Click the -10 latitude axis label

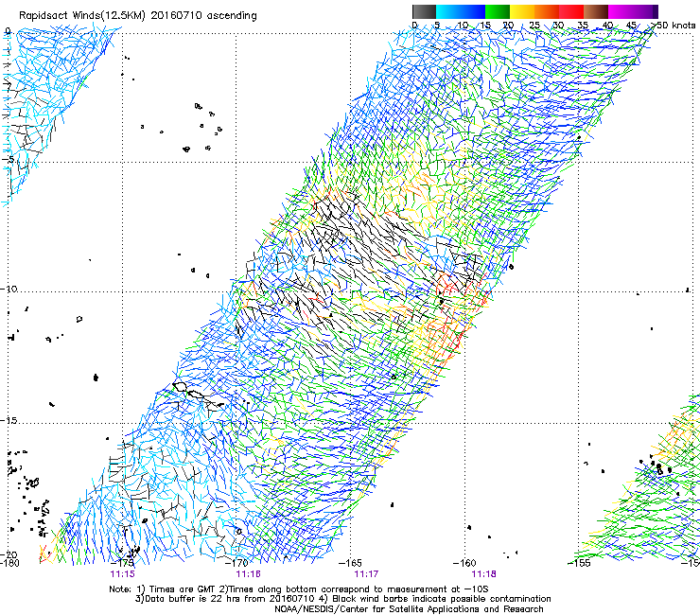point(9,289)
